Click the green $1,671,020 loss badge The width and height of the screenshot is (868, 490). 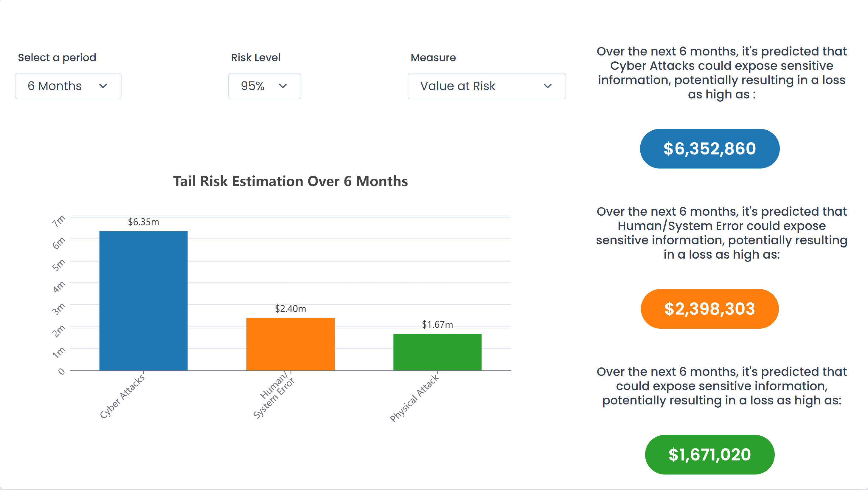tap(709, 454)
